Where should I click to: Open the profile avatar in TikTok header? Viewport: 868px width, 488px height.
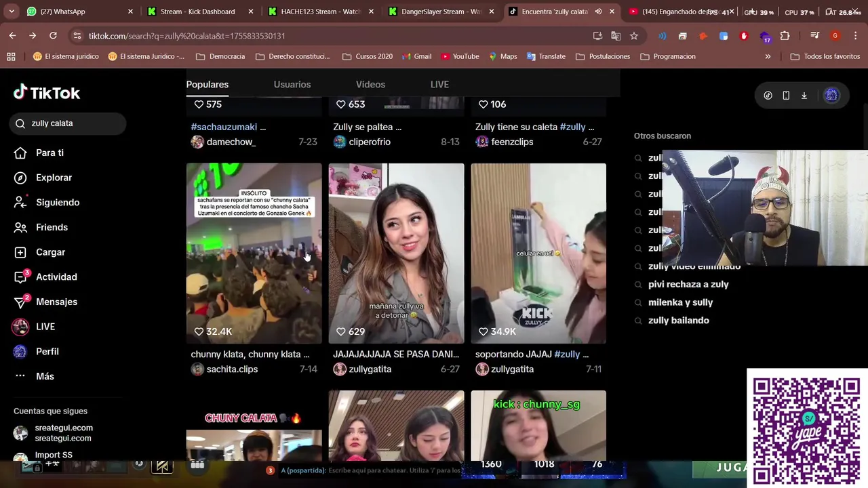coord(831,96)
